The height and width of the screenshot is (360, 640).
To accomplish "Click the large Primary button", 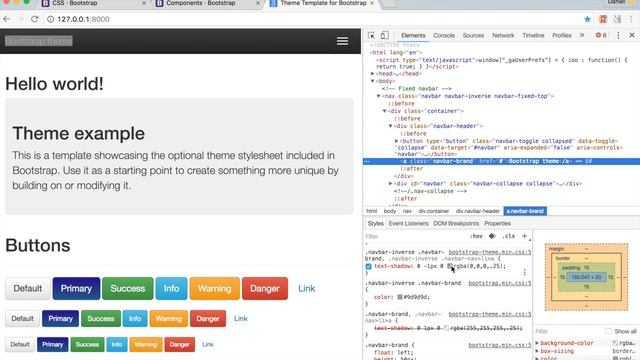I will tap(76, 289).
